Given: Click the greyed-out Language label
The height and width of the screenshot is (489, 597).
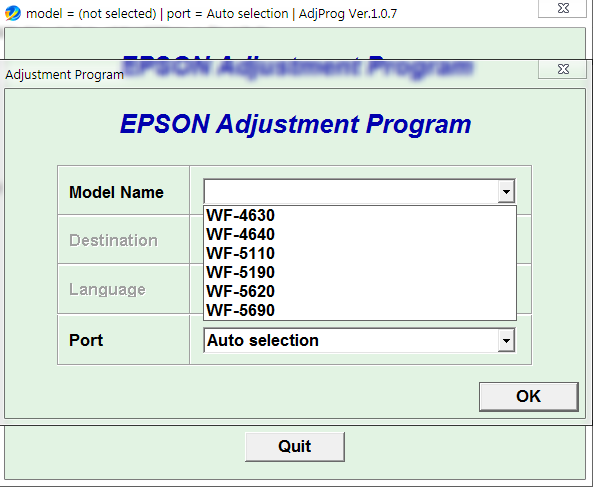Looking at the screenshot, I should (x=107, y=289).
